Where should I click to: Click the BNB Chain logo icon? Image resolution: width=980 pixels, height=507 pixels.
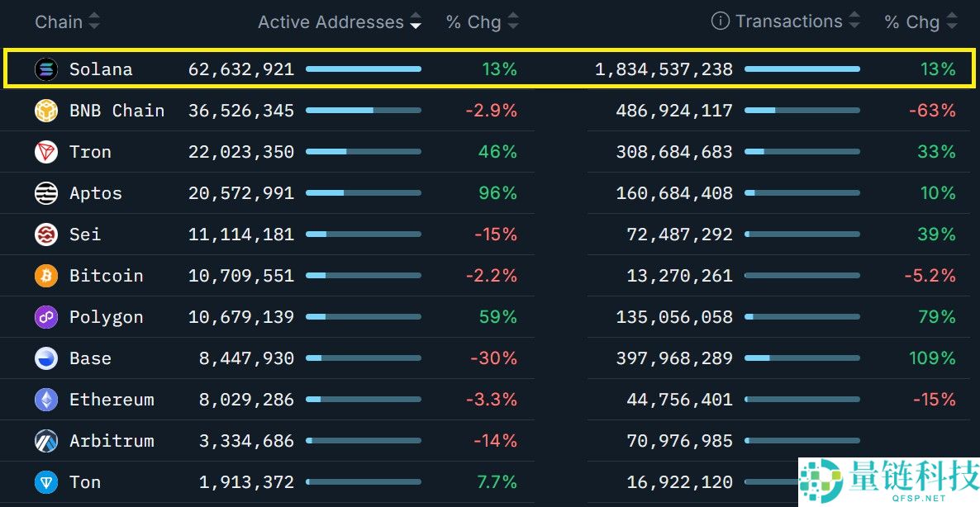pos(46,111)
